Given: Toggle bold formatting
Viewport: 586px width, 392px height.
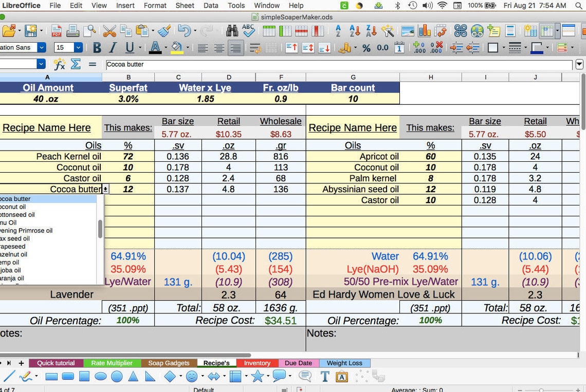Looking at the screenshot, I should point(97,47).
